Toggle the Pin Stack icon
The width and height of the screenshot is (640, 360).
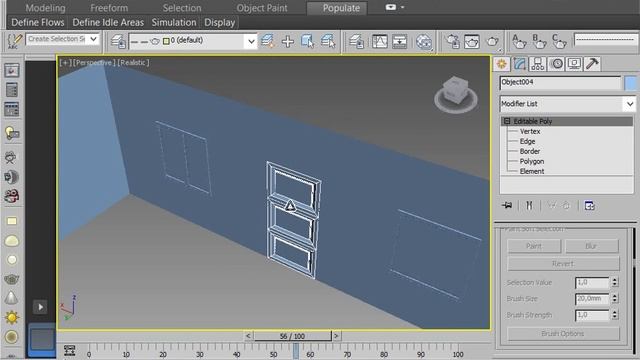point(507,205)
